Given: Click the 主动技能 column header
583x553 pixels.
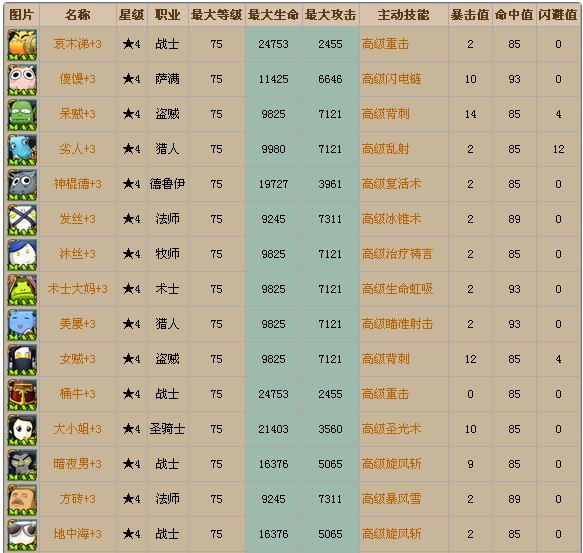Looking at the screenshot, I should (403, 15).
